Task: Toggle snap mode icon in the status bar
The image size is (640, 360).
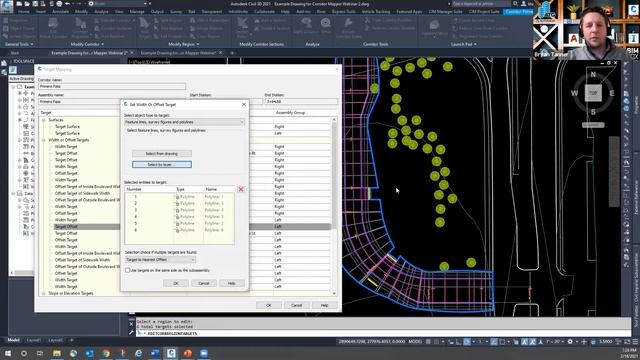Action: pos(436,342)
